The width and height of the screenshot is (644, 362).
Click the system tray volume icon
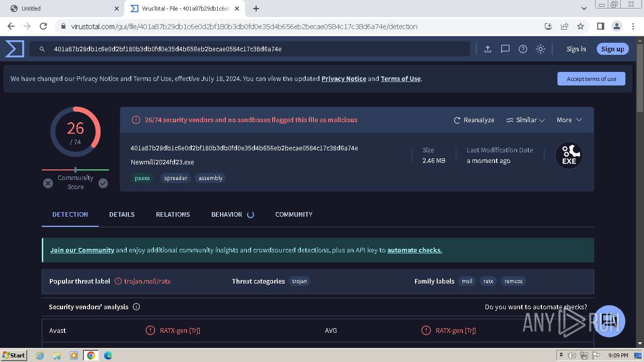[x=572, y=355]
